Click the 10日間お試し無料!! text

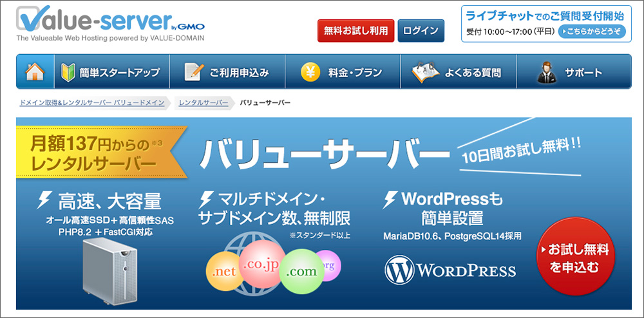coord(521,150)
